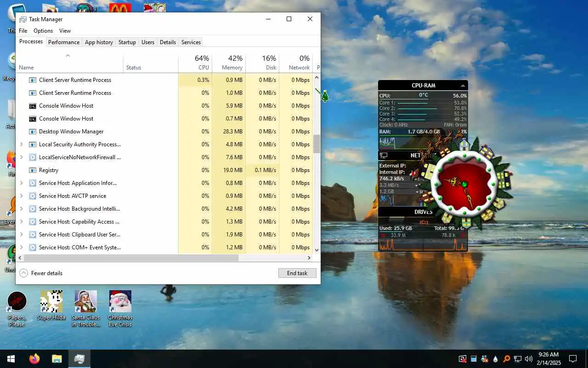
Task: Open File Explorer from the taskbar
Action: (57, 359)
